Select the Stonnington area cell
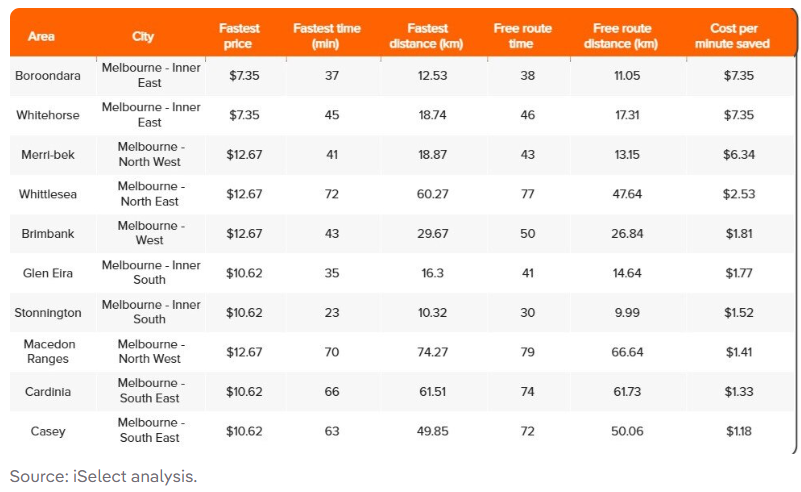Viewport: 801px width, 492px height. (x=48, y=312)
